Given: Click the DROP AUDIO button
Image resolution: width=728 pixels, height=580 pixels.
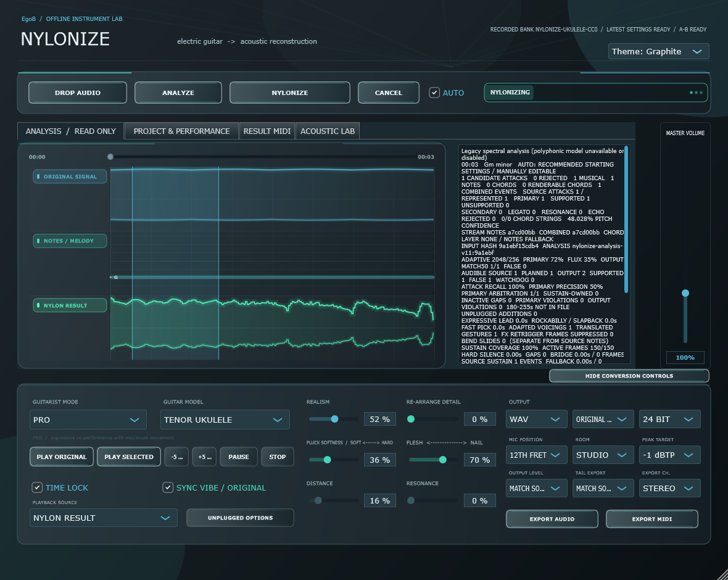Looking at the screenshot, I should (78, 93).
